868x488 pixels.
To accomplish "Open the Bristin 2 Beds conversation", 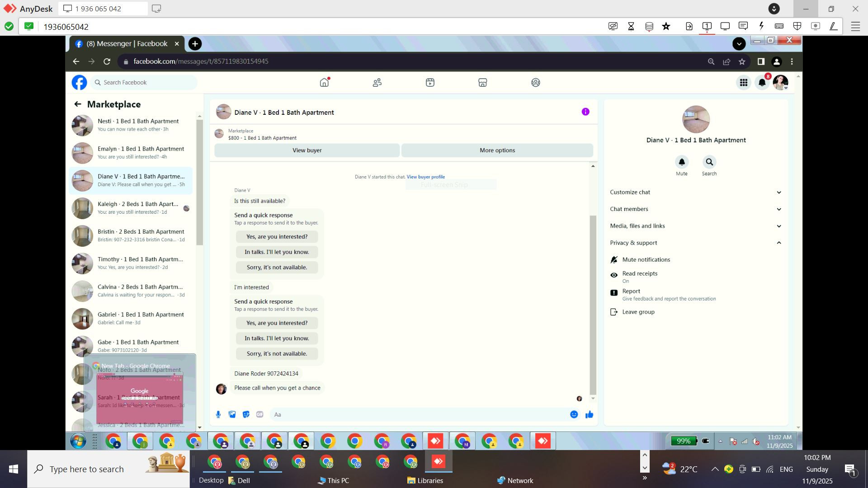I will click(x=131, y=235).
